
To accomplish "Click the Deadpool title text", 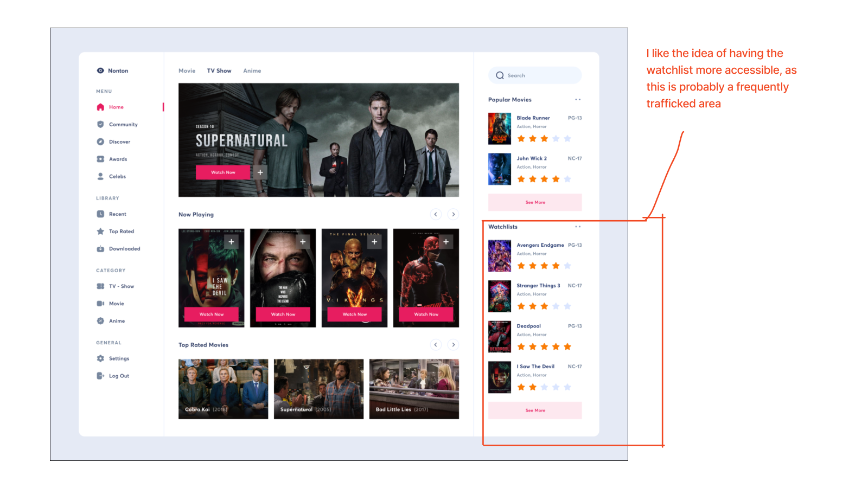I will tap(529, 326).
